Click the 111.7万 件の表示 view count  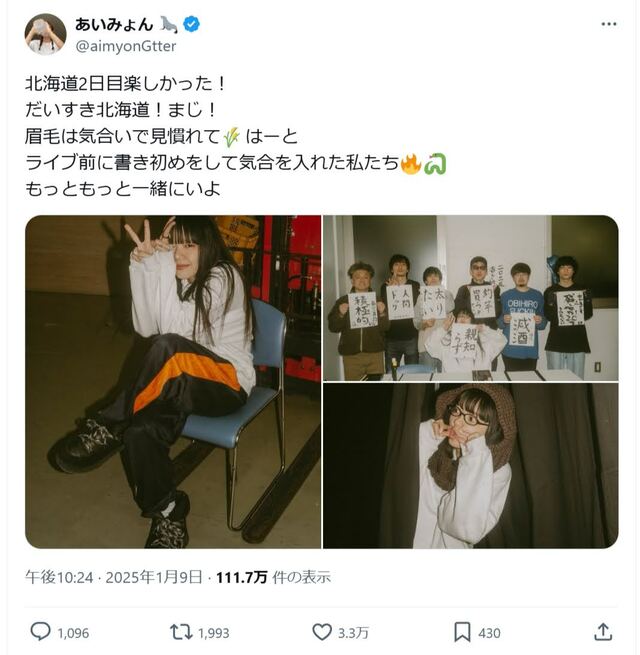[273, 577]
